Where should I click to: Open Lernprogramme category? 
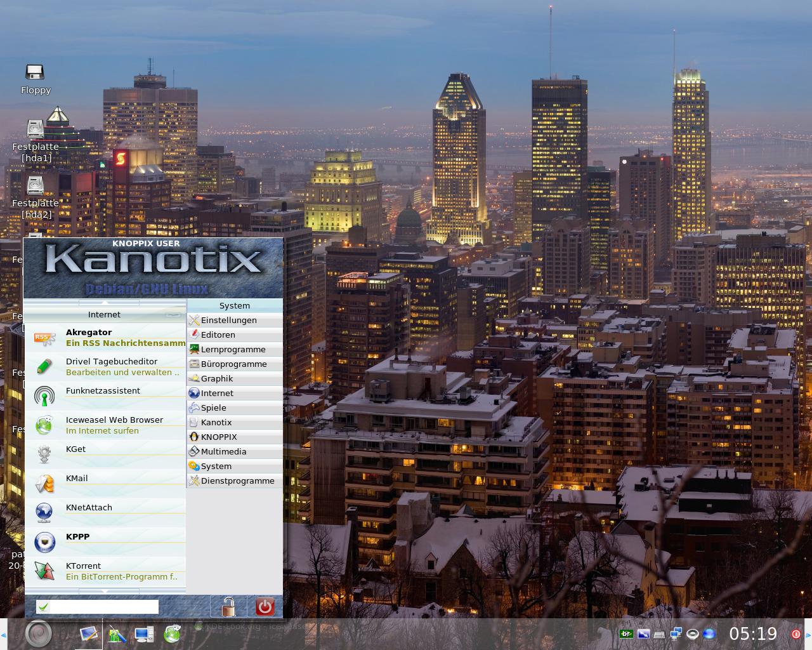pos(235,350)
